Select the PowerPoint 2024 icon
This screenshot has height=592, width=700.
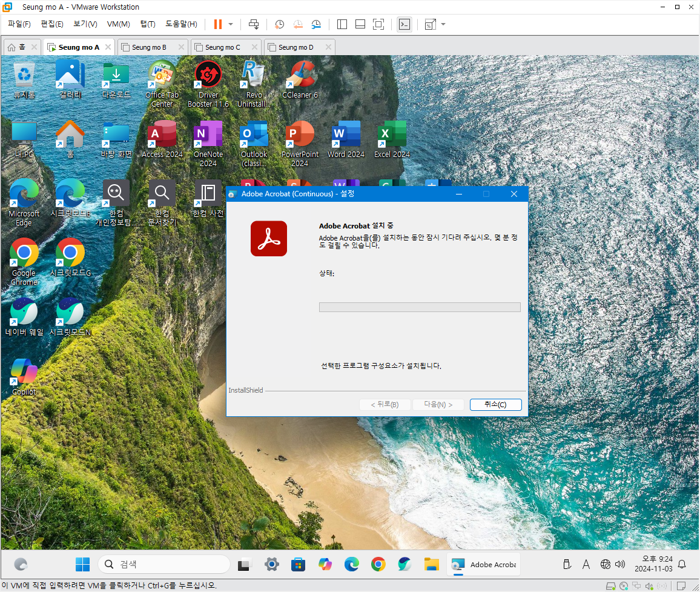tap(300, 144)
